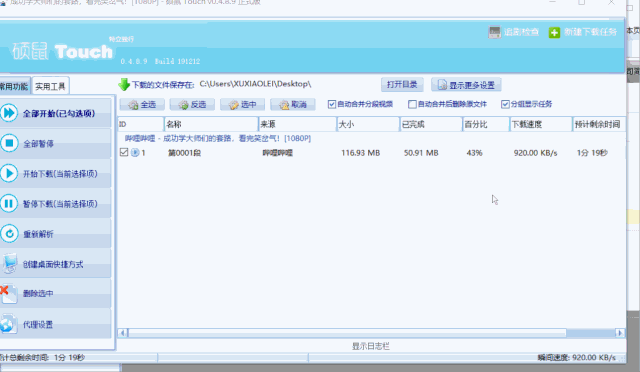Click the 瞬间速度 920.00 KB/s status bar entry
The width and height of the screenshot is (640, 372).
coord(576,358)
